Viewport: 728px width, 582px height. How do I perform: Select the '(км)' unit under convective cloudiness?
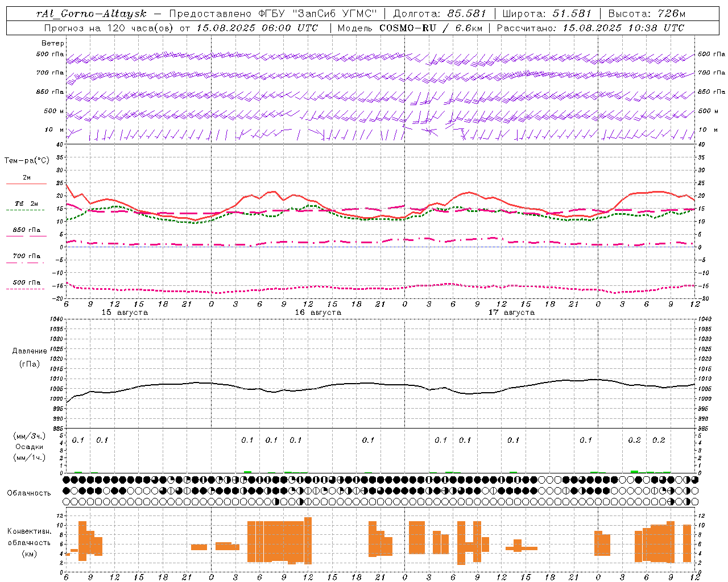click(x=30, y=554)
